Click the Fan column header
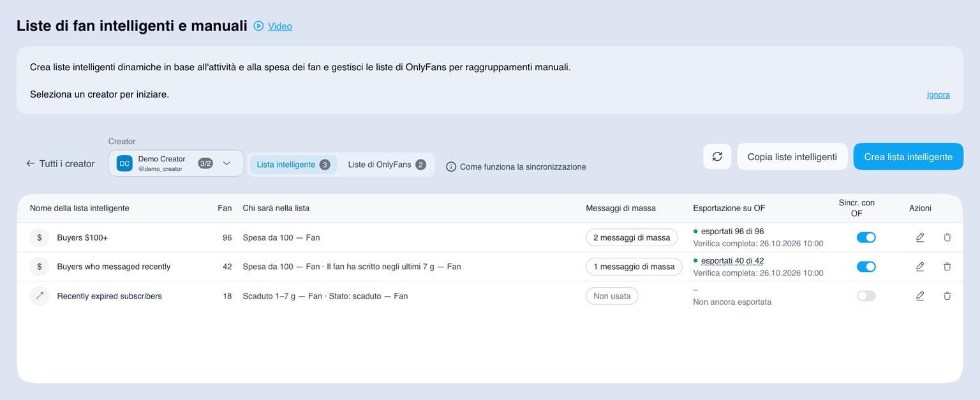This screenshot has height=400, width=980. (x=225, y=208)
